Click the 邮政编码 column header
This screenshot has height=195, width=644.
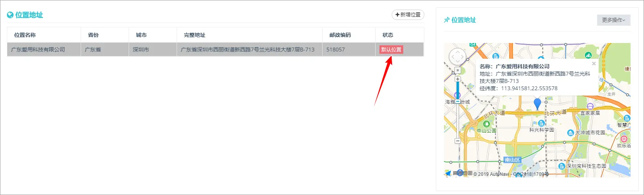tap(340, 35)
